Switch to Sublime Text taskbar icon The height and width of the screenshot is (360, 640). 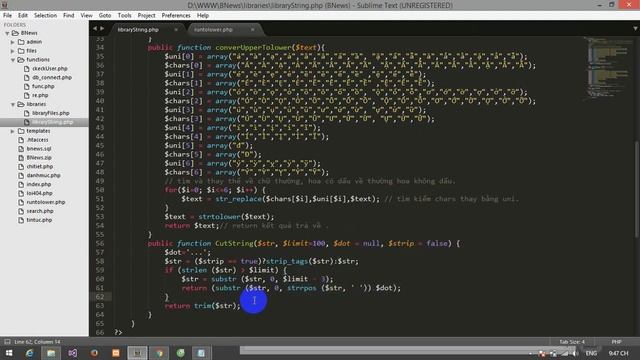point(138,353)
